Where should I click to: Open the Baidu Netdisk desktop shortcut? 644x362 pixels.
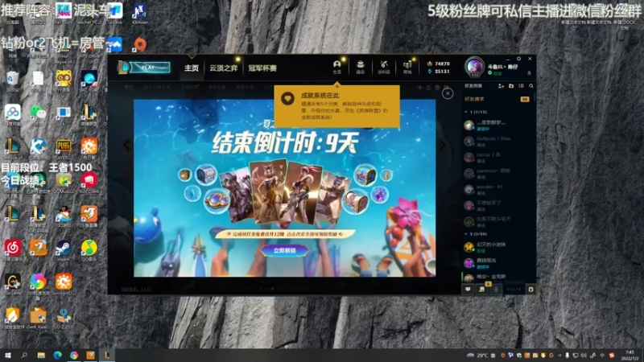(12, 114)
